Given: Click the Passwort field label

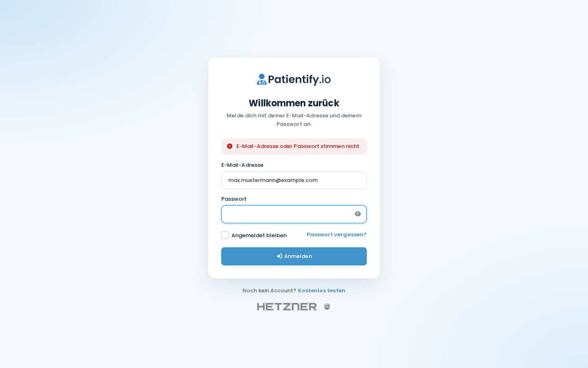Looking at the screenshot, I should click(234, 199).
